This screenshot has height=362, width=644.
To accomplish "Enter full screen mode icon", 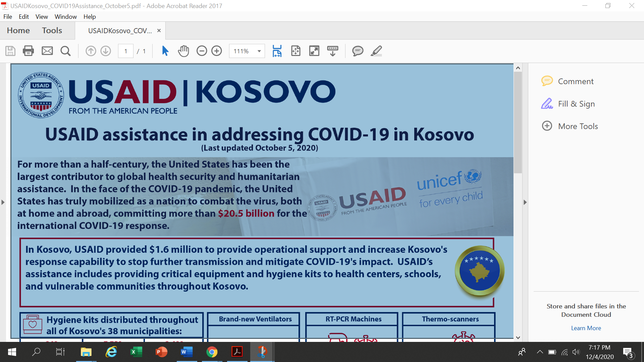I will pyautogui.click(x=314, y=51).
